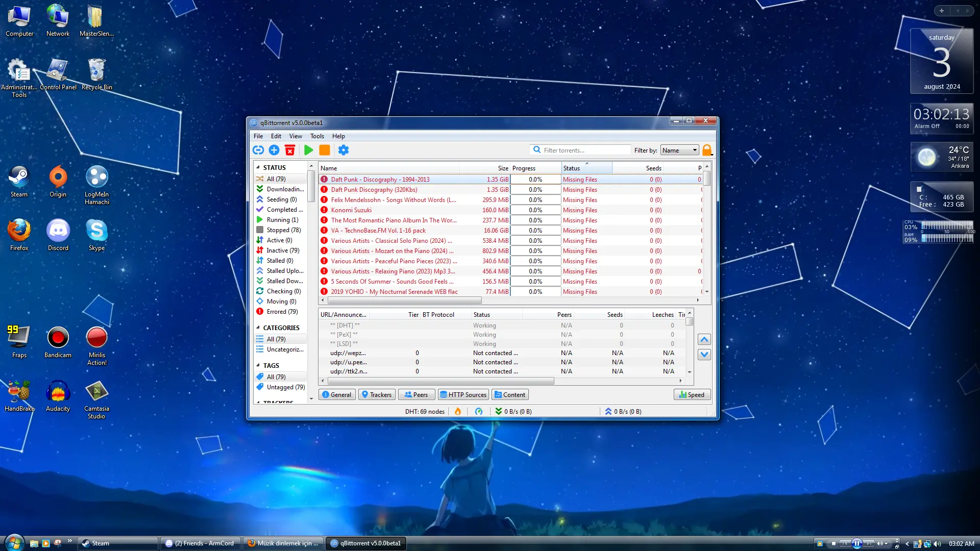This screenshot has width=980, height=551.
Task: Click the torrent list horizontal scrollbar
Action: point(404,300)
